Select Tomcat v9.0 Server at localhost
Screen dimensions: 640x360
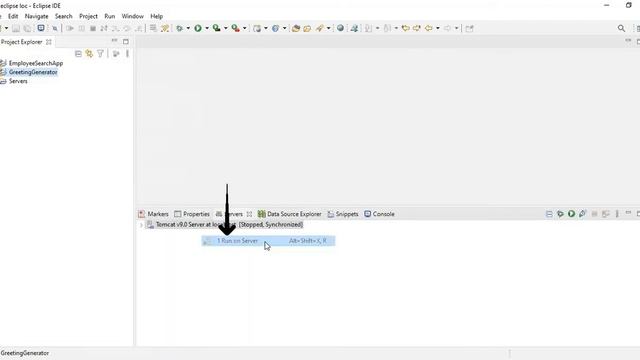pos(225,224)
